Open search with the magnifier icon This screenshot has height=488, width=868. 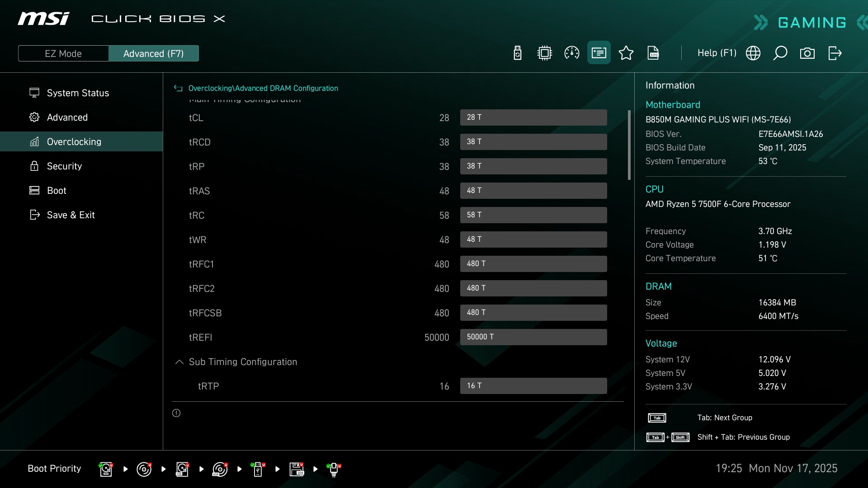point(780,53)
